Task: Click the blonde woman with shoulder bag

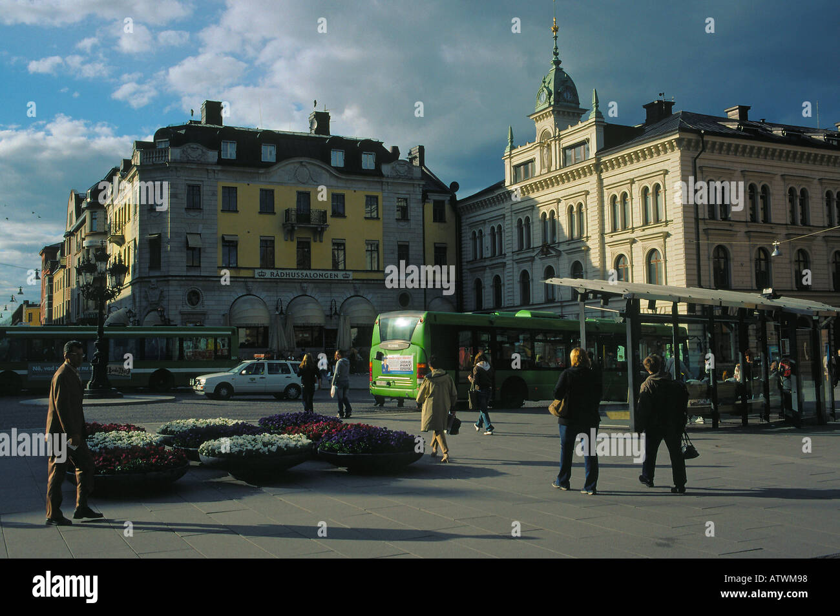Action: click(576, 420)
